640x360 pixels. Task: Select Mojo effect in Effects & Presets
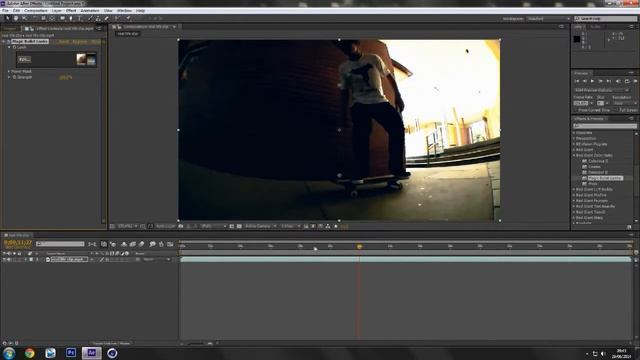[x=593, y=184]
